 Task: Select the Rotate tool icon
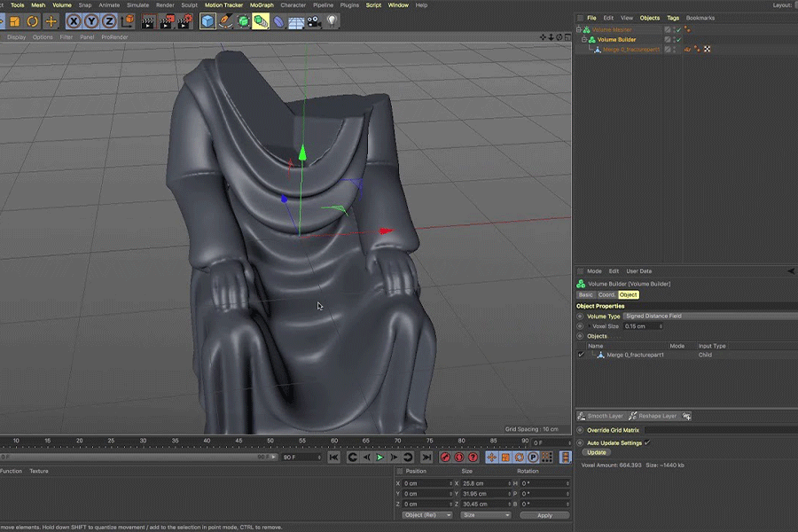pos(33,20)
